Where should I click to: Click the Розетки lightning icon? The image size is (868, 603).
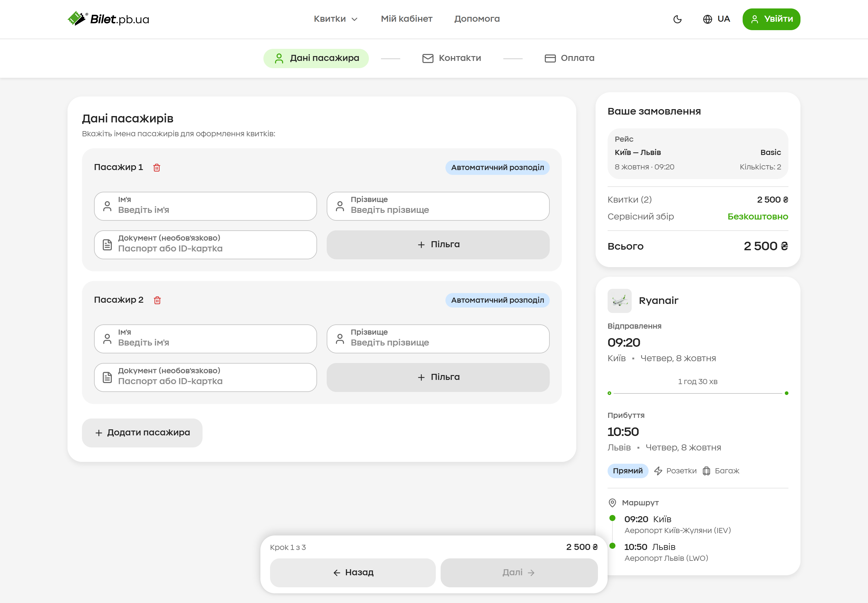pos(658,471)
